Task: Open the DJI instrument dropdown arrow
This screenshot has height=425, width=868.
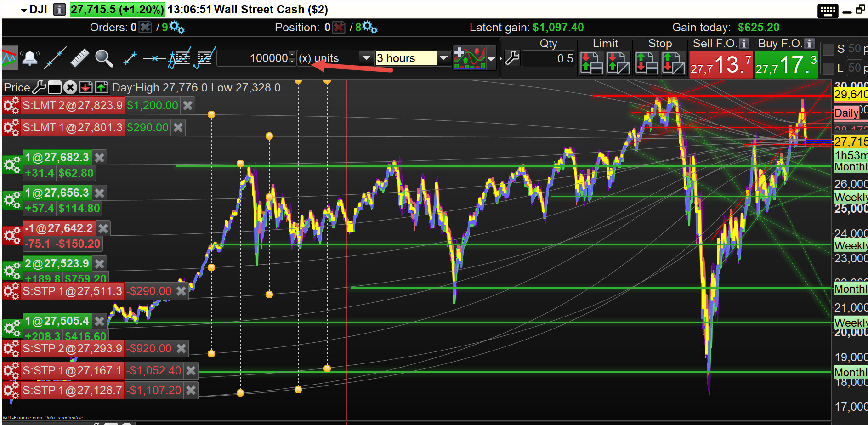Action: (24, 10)
